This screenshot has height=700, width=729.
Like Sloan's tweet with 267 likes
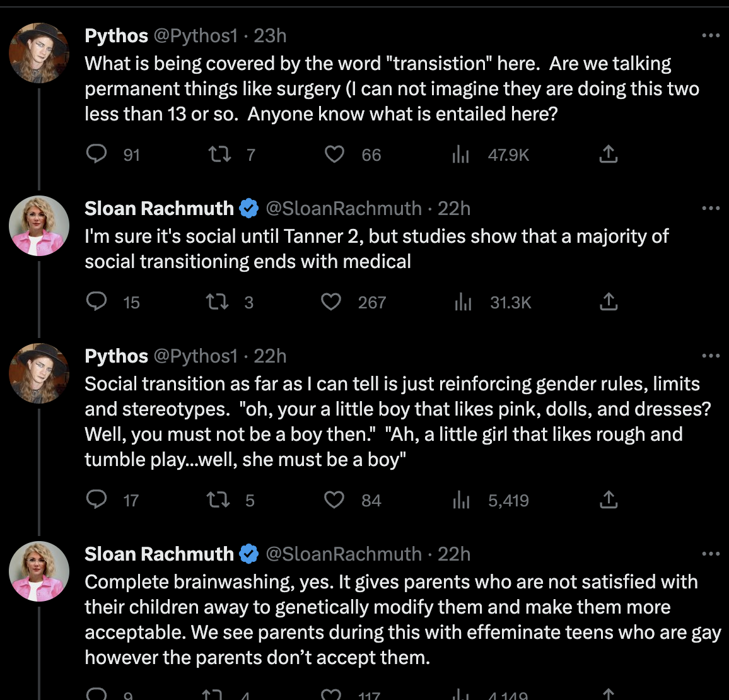pyautogui.click(x=331, y=302)
